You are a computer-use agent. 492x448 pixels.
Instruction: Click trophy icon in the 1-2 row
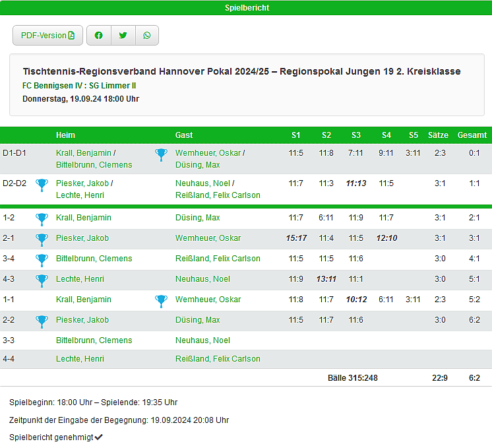[x=42, y=219]
